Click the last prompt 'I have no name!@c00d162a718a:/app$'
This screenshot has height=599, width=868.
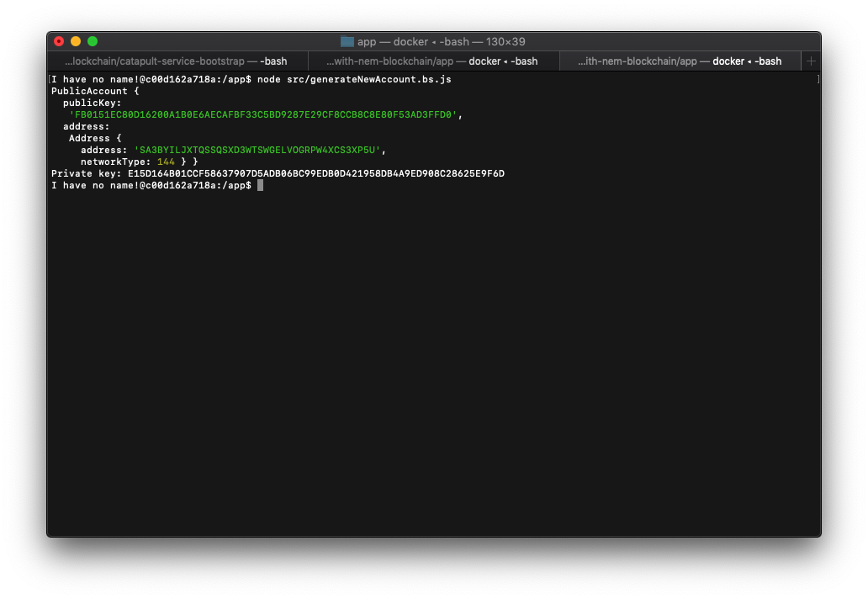pyautogui.click(x=151, y=185)
